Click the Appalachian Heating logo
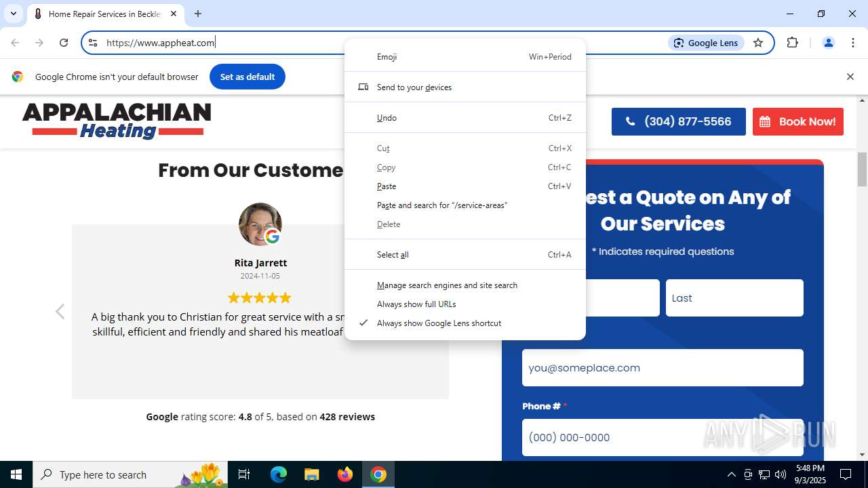This screenshot has height=488, width=868. pyautogui.click(x=117, y=121)
